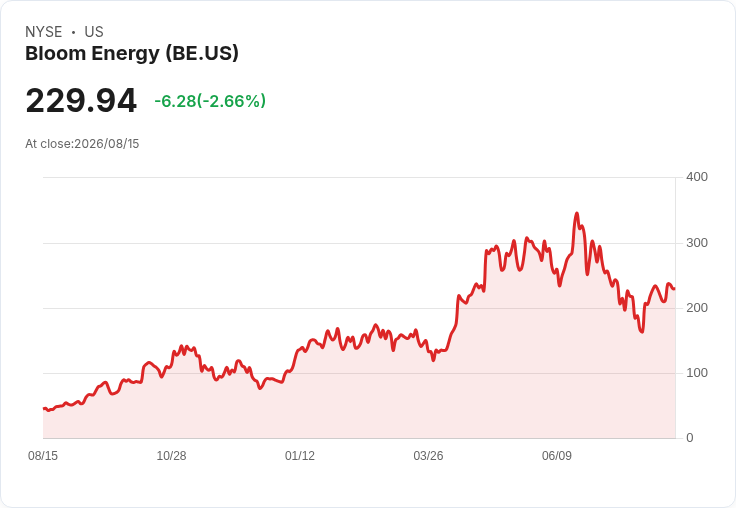Click the 01/12 x-axis date label
Viewport: 736px width, 508px height.
tap(299, 455)
